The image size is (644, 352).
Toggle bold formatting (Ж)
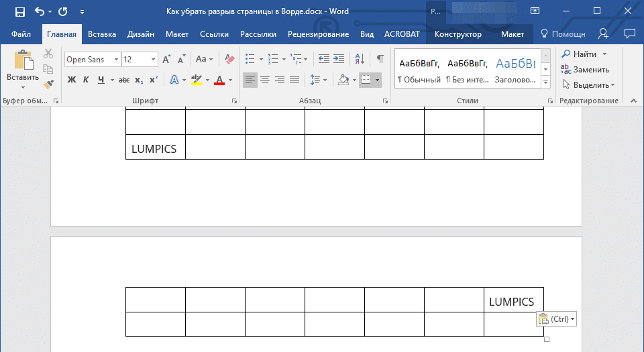click(x=72, y=80)
